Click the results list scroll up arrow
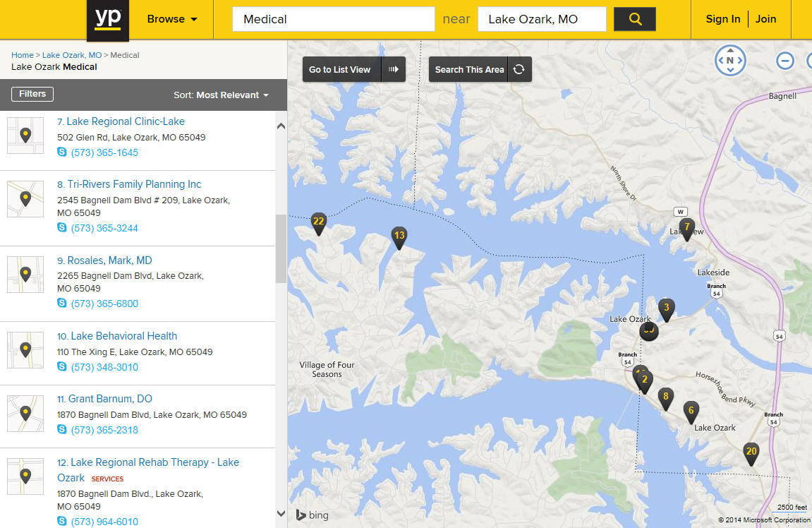The height and width of the screenshot is (528, 812). (x=281, y=126)
